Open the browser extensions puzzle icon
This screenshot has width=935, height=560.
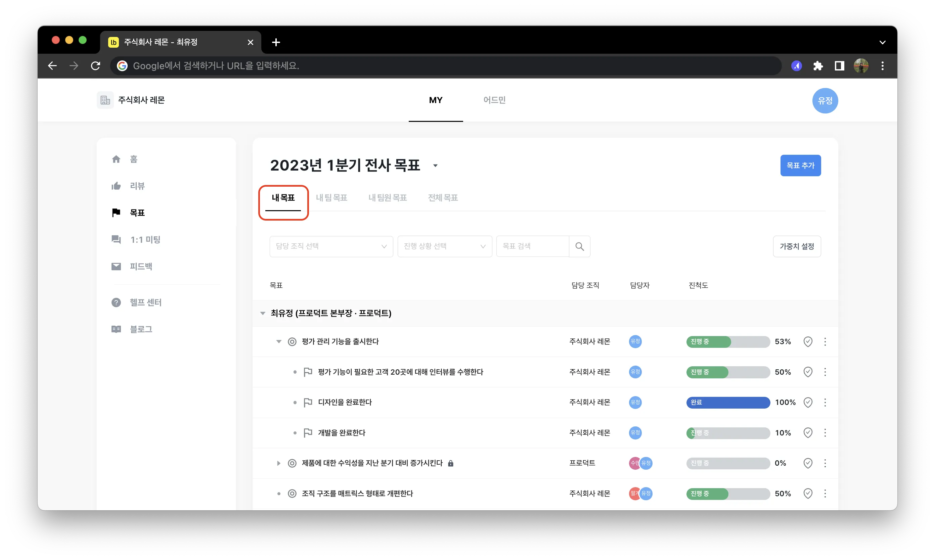(x=817, y=66)
